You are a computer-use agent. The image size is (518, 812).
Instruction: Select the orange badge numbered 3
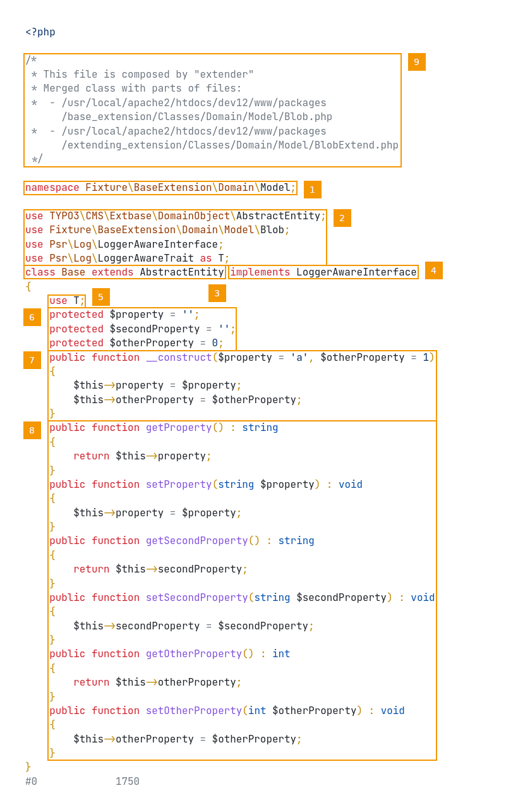pos(217,293)
